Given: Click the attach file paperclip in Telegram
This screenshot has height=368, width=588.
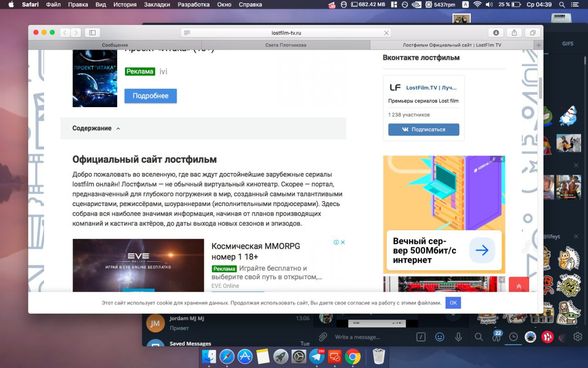Looking at the screenshot, I should (323, 337).
